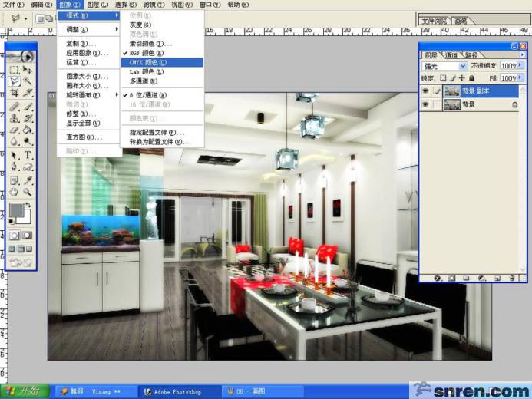The width and height of the screenshot is (532, 399).
Task: Choose Lab 颜色(L) mode
Action: click(162, 71)
